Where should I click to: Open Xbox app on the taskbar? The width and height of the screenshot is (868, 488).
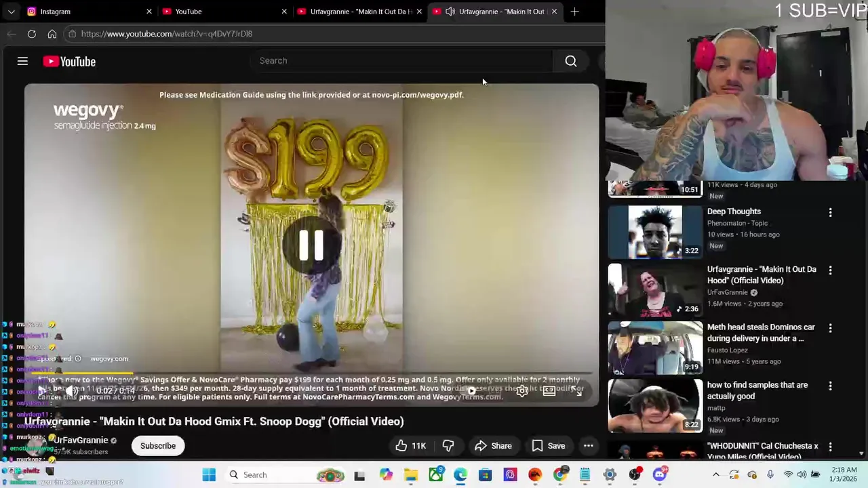click(435, 475)
